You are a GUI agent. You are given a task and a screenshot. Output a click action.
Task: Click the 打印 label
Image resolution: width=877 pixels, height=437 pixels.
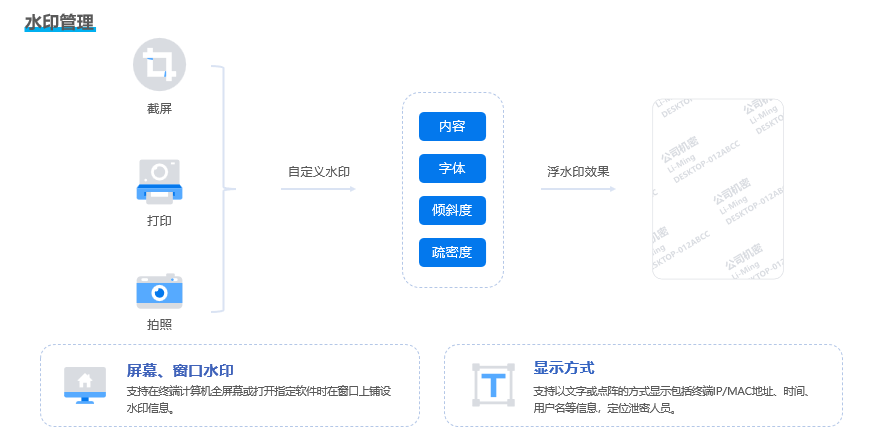[159, 220]
